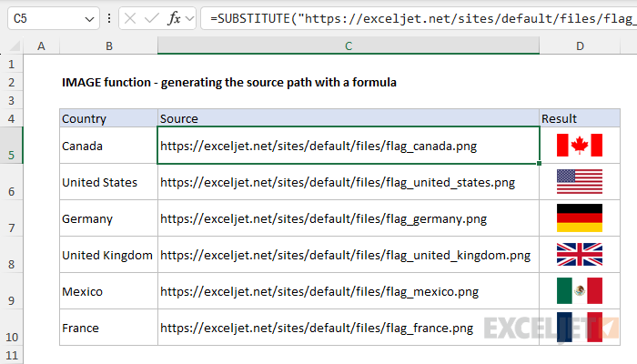637x364 pixels.
Task: Select column D header
Action: [x=580, y=45]
